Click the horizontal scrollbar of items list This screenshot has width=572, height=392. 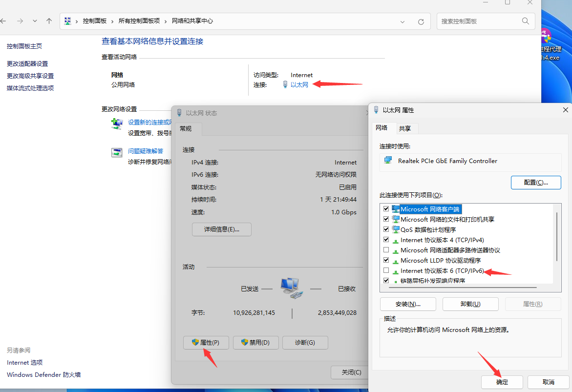(x=463, y=288)
